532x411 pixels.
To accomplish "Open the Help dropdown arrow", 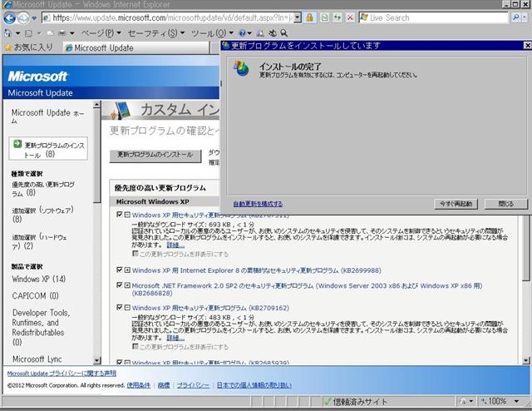I will [x=249, y=33].
